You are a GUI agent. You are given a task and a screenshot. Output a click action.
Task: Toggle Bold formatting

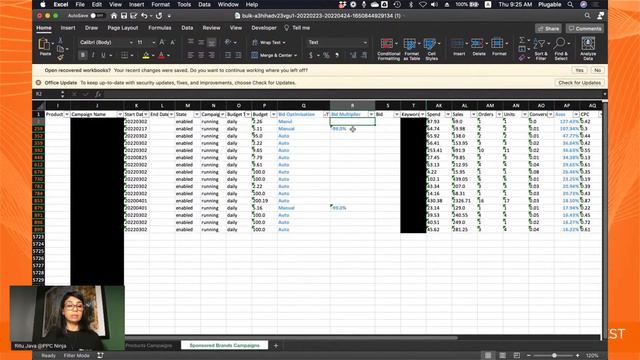tap(83, 55)
